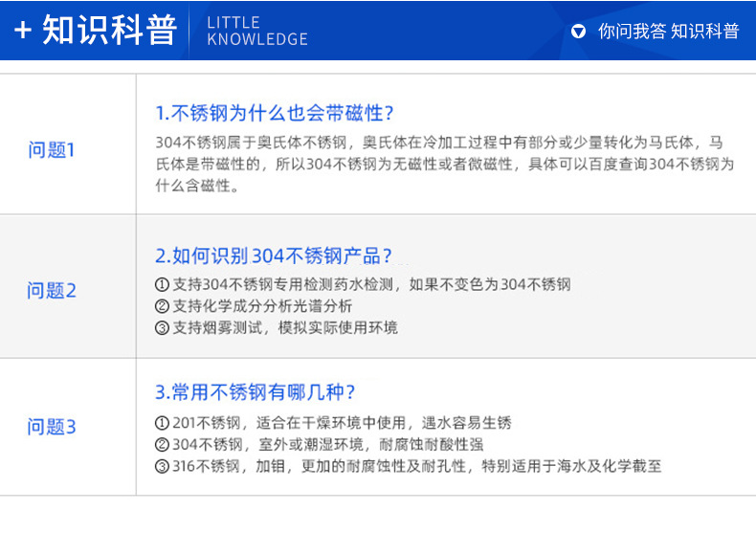The width and height of the screenshot is (756, 533).
Task: Click the LITTLE KNOWLEDGE subtitle
Action: pos(257,31)
